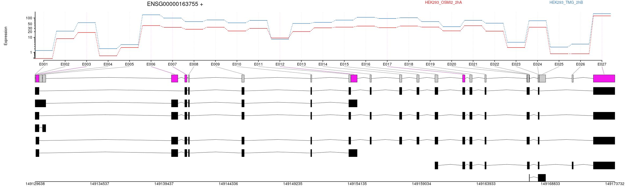Click y-axis tick value 100
Viewport: 644px width, 188px height.
(x=29, y=18)
